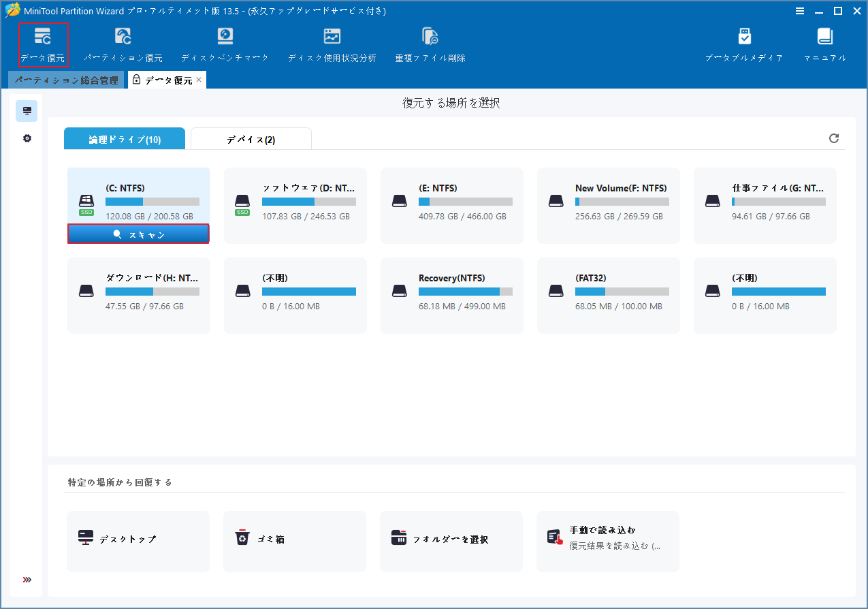The height and width of the screenshot is (609, 868).
Task: Select the Recovery(NTFS) partition card
Action: coord(451,295)
